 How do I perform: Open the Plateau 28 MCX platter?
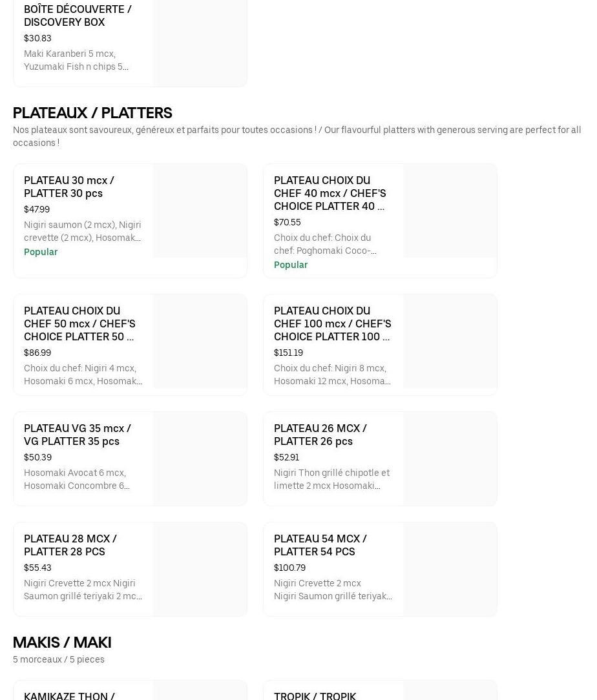point(70,545)
